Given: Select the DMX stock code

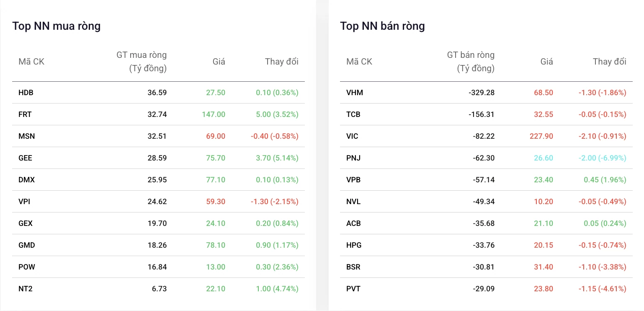Looking at the screenshot, I should [x=27, y=180].
